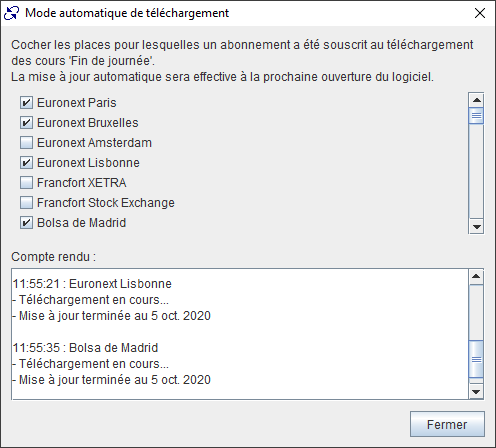Uncheck the Euronext Bruxelles checkbox
This screenshot has width=496, height=448.
pyautogui.click(x=26, y=123)
